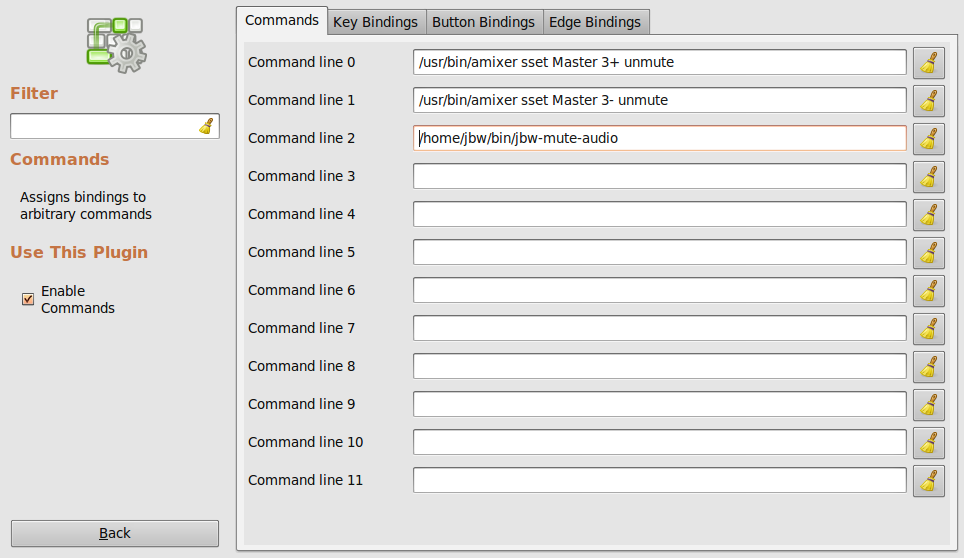Focus the Command line 0 text field
Image resolution: width=964 pixels, height=558 pixels.
659,62
